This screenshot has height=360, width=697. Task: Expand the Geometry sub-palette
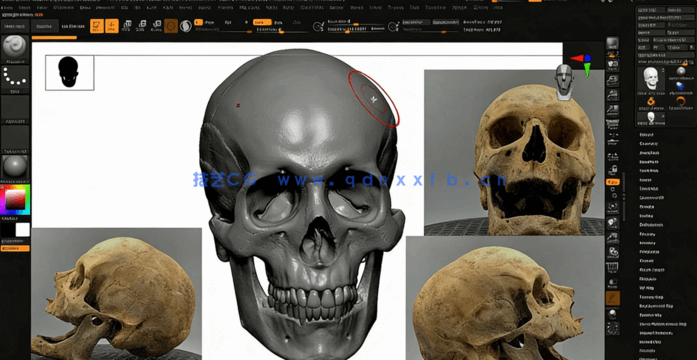point(649,144)
